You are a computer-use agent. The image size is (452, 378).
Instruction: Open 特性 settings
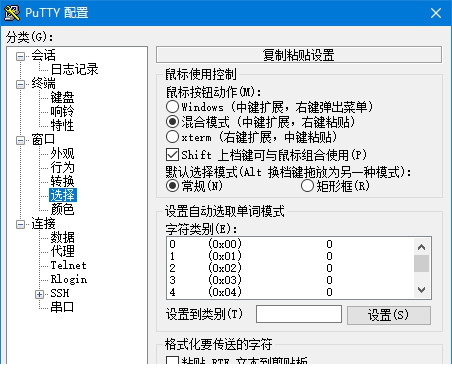coord(62,125)
